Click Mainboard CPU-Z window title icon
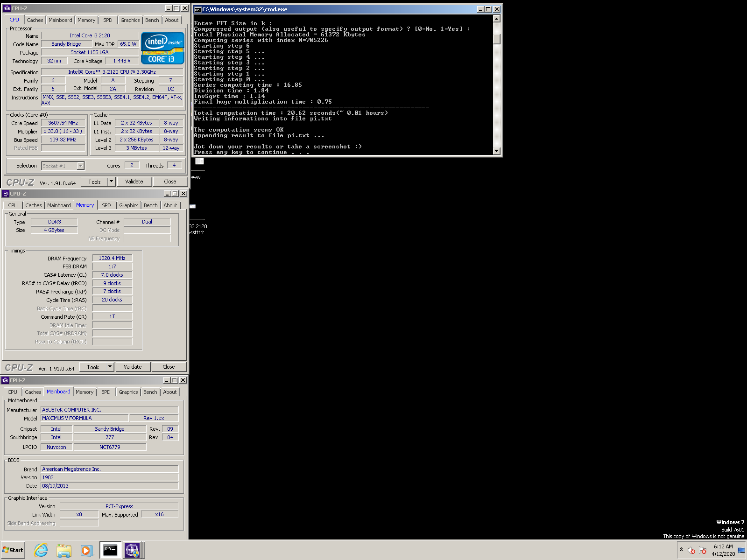747x560 pixels. (5, 380)
